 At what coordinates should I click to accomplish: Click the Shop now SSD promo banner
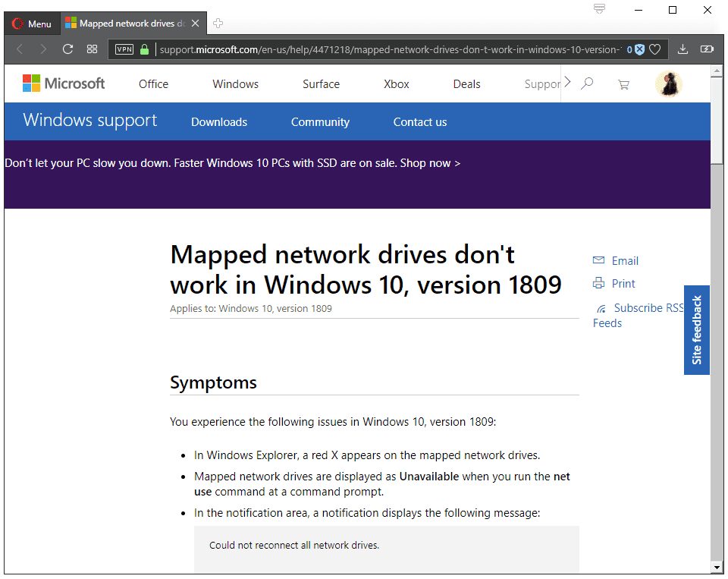tap(233, 163)
